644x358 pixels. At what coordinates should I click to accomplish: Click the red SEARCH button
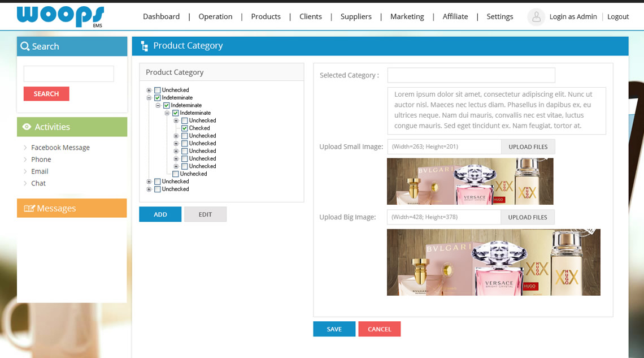click(x=46, y=94)
